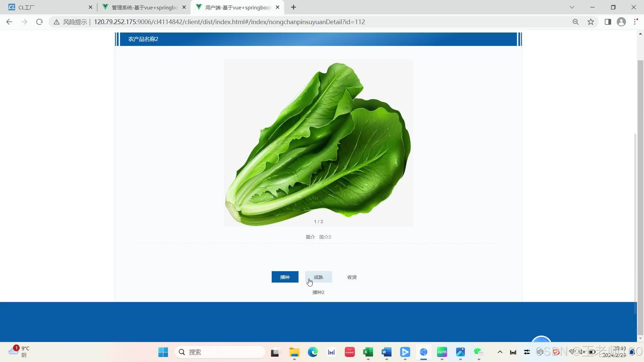Image resolution: width=644 pixels, height=362 pixels.
Task: Open WeChat icon in the taskbar
Action: (x=479, y=352)
